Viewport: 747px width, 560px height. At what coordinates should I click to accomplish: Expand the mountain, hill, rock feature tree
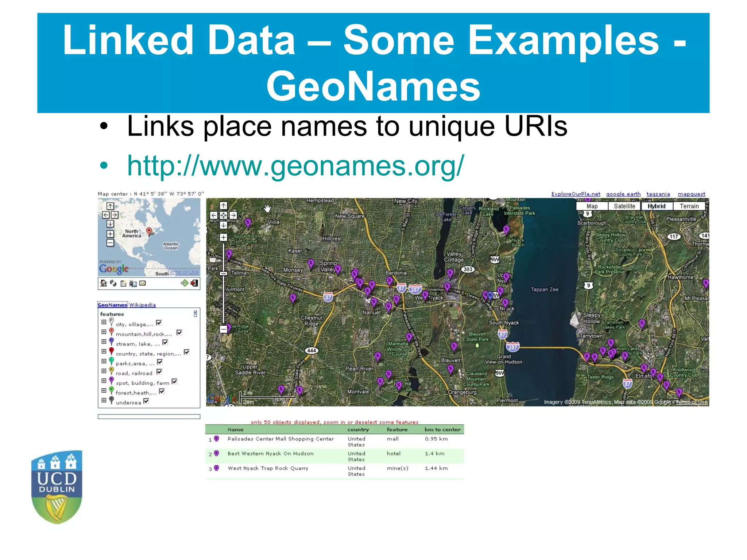coord(104,332)
